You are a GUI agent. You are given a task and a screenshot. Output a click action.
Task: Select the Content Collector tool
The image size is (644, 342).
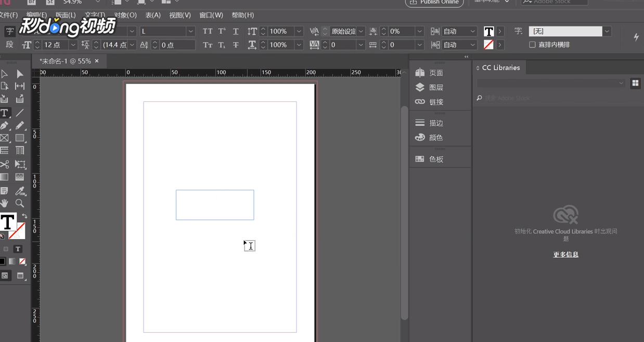point(5,99)
